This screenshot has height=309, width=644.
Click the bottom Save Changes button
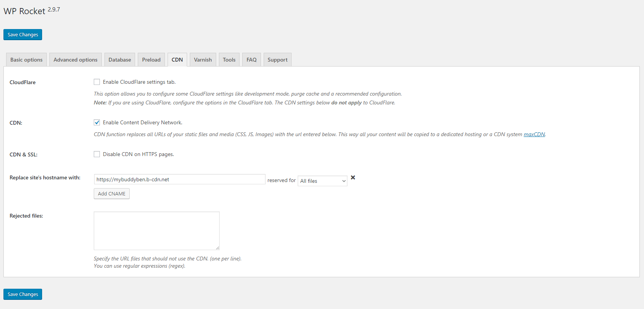(23, 294)
